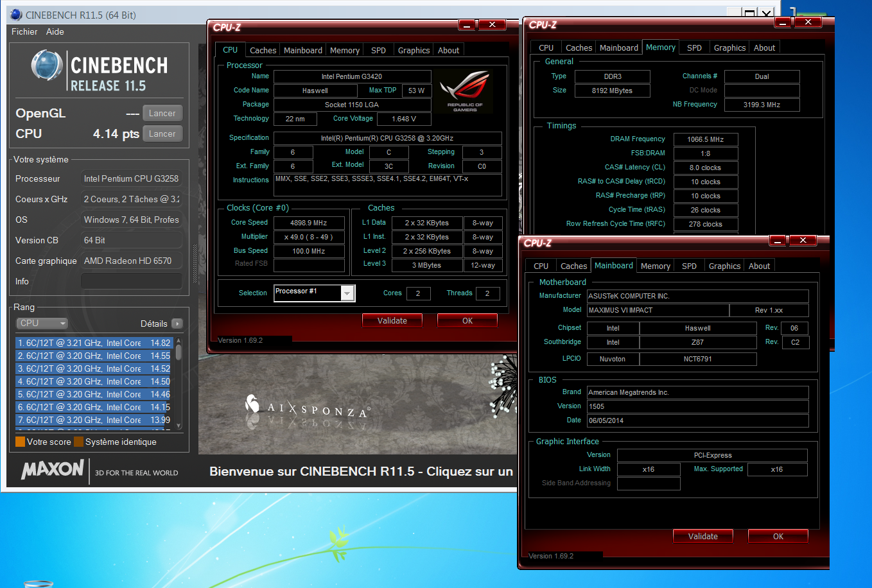
Task: Select ranking row 7 with score 13.99
Action: [x=94, y=420]
